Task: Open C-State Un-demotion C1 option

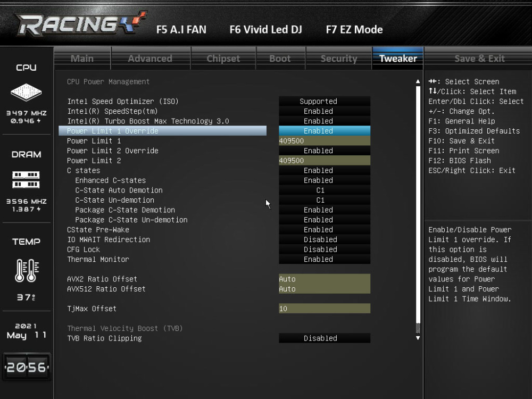Action: pos(325,200)
